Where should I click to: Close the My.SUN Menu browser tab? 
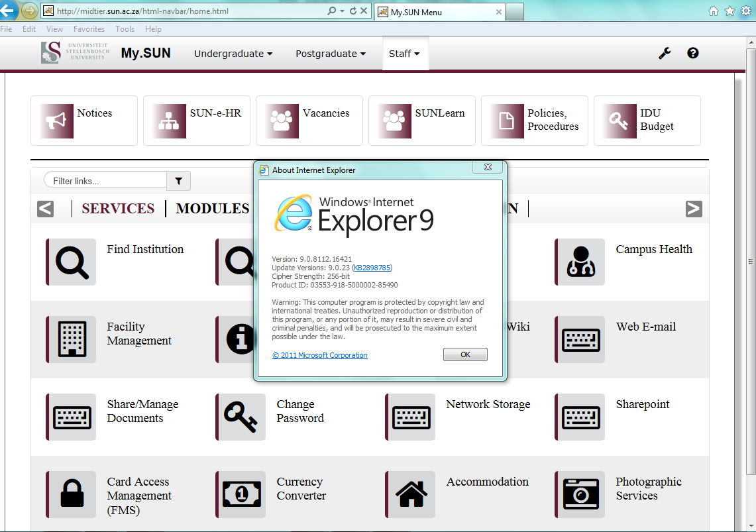(x=498, y=12)
